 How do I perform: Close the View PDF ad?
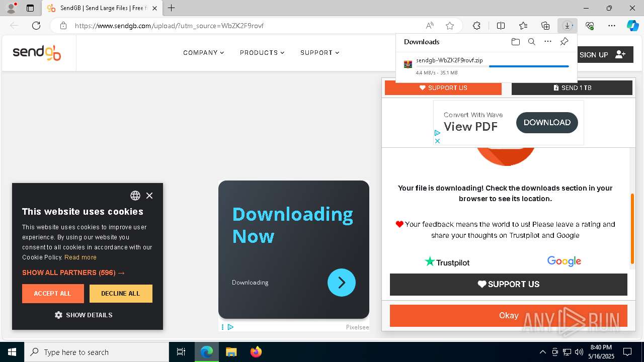point(437,141)
